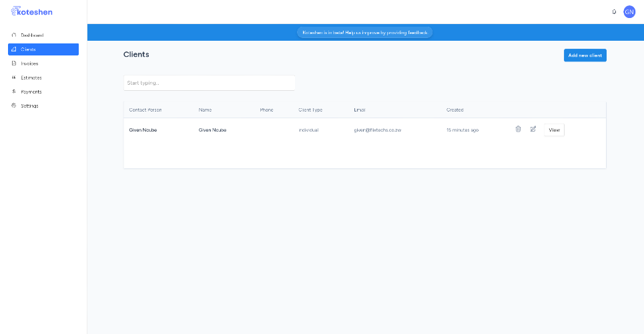This screenshot has height=334, width=644.
Task: Click the Clients page heading
Action: pyautogui.click(x=136, y=54)
